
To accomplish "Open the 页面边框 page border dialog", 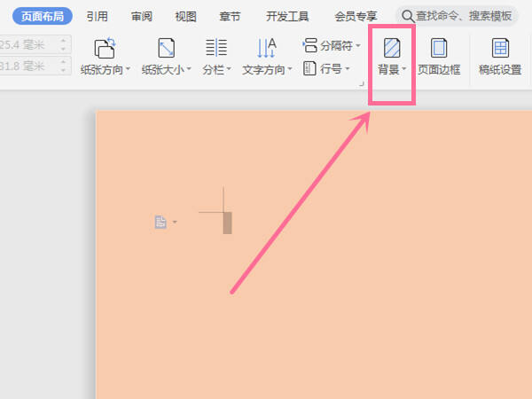I will [x=439, y=57].
